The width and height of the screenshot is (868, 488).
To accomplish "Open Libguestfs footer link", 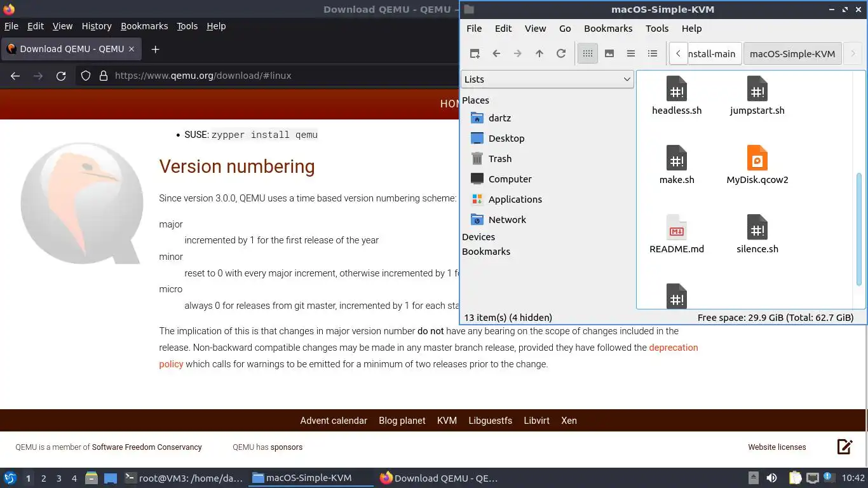I will 490,421.
